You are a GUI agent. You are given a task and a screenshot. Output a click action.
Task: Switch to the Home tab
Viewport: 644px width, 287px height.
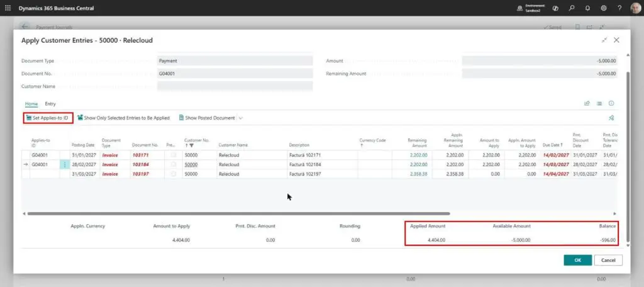pyautogui.click(x=31, y=104)
